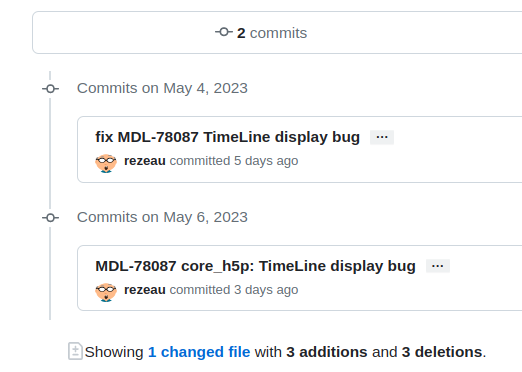Open commit fix MDL-78087 TimeLine display bug
522x372 pixels.
click(x=227, y=137)
